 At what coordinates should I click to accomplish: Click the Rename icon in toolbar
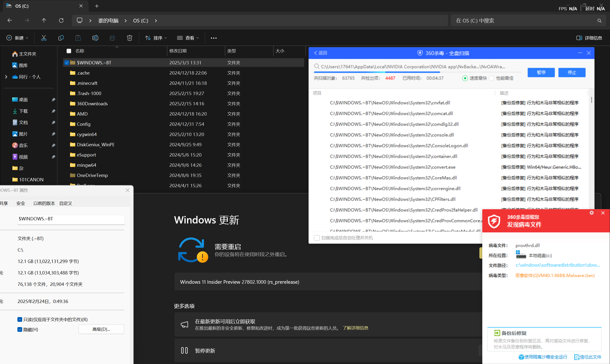[x=95, y=38]
